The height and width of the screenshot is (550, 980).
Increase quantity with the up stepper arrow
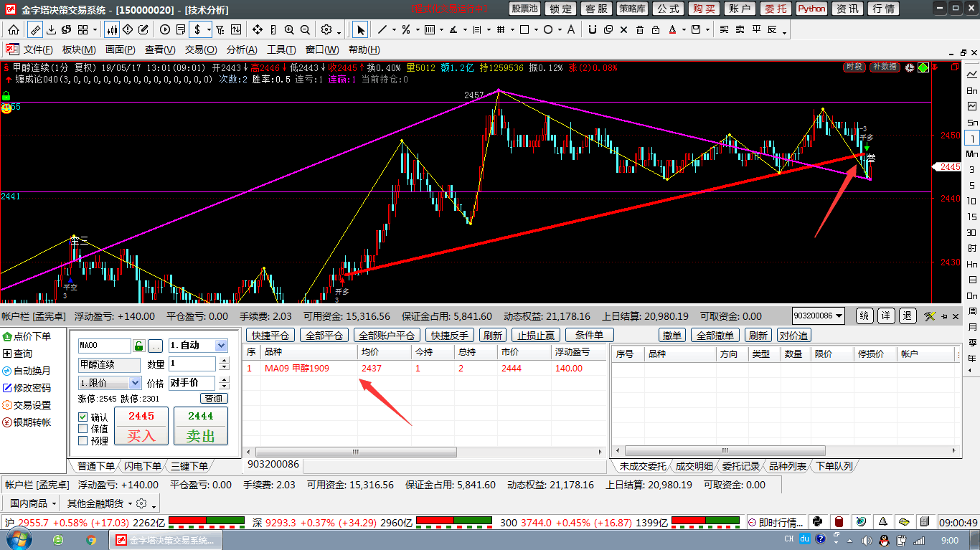pos(223,361)
